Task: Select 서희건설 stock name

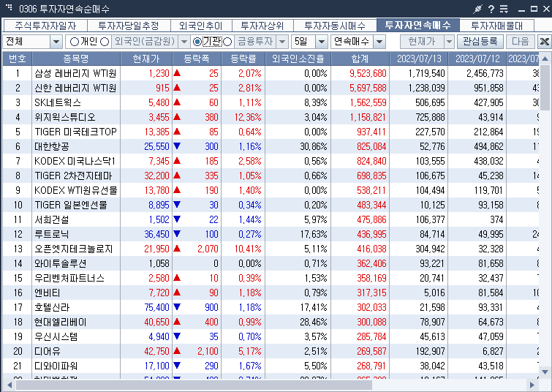Action: click(52, 220)
